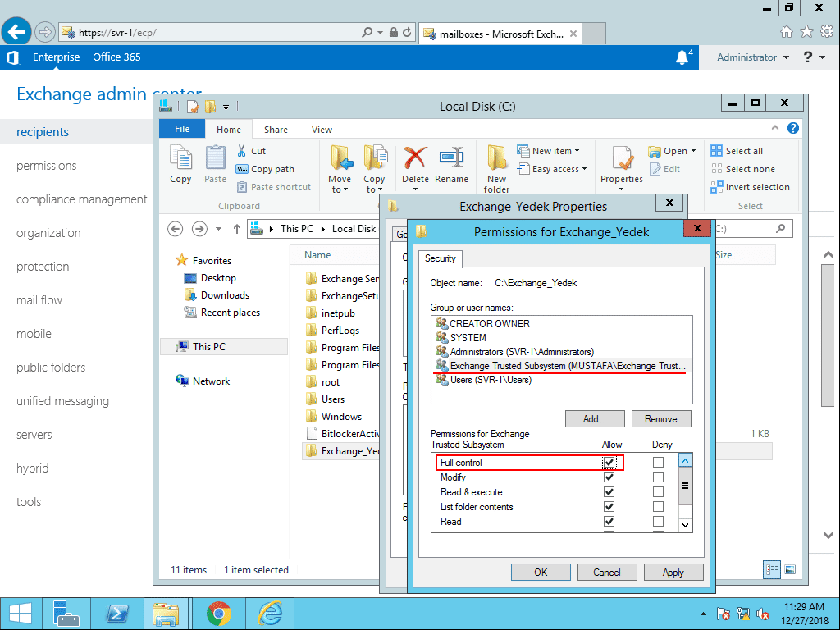Open PowerShell from the taskbar
This screenshot has height=630, width=840.
pos(117,614)
